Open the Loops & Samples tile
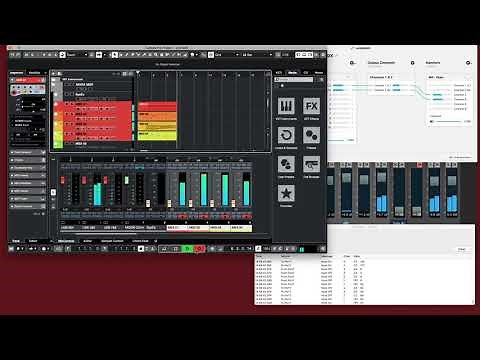This screenshot has height=360, width=480. coord(286,135)
